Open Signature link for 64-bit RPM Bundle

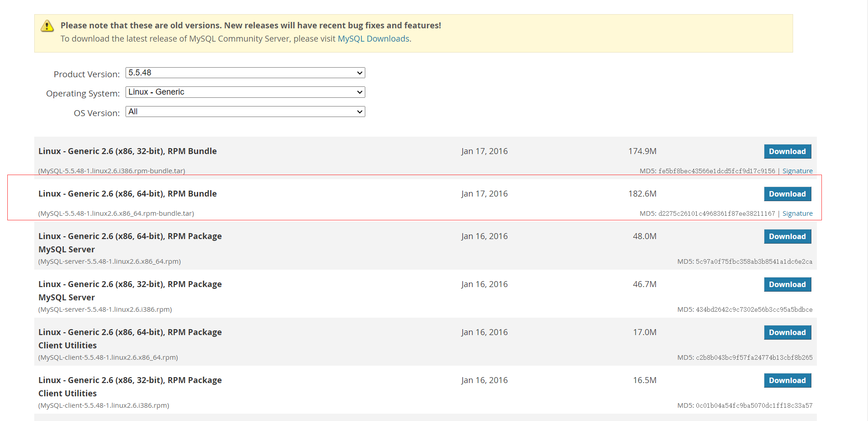click(797, 213)
